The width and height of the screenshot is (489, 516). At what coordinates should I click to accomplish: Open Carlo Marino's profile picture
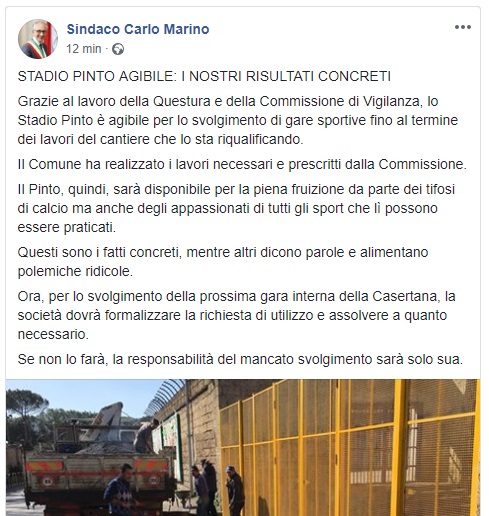click(x=38, y=39)
